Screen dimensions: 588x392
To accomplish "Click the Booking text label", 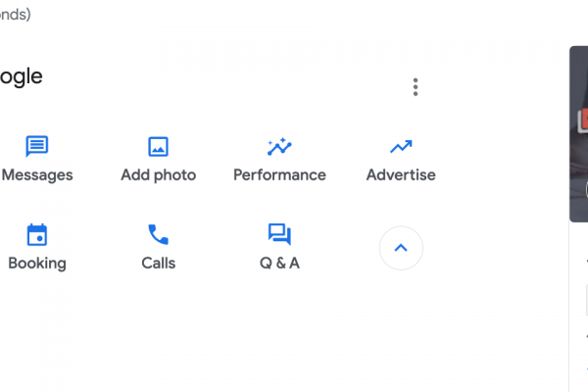I will 37,264.
